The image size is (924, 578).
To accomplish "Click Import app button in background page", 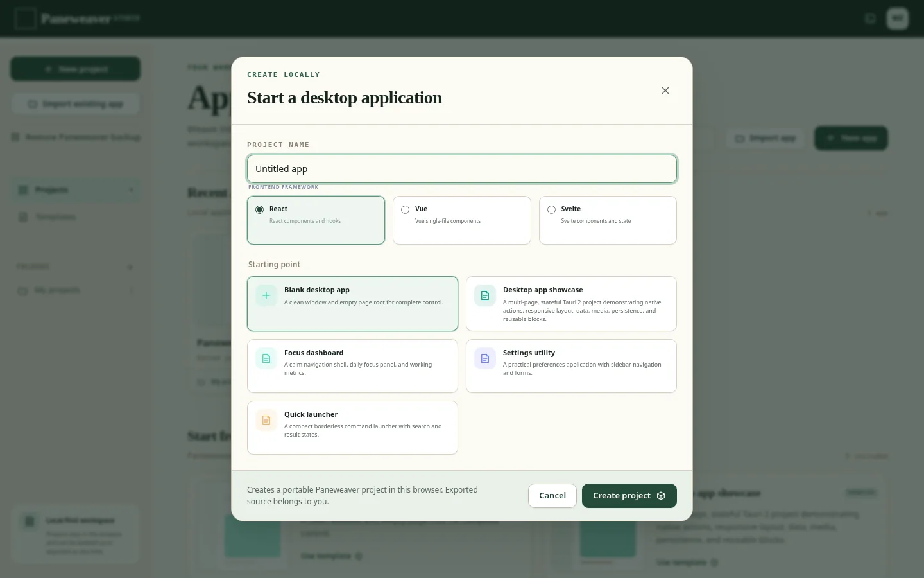I will point(765,138).
